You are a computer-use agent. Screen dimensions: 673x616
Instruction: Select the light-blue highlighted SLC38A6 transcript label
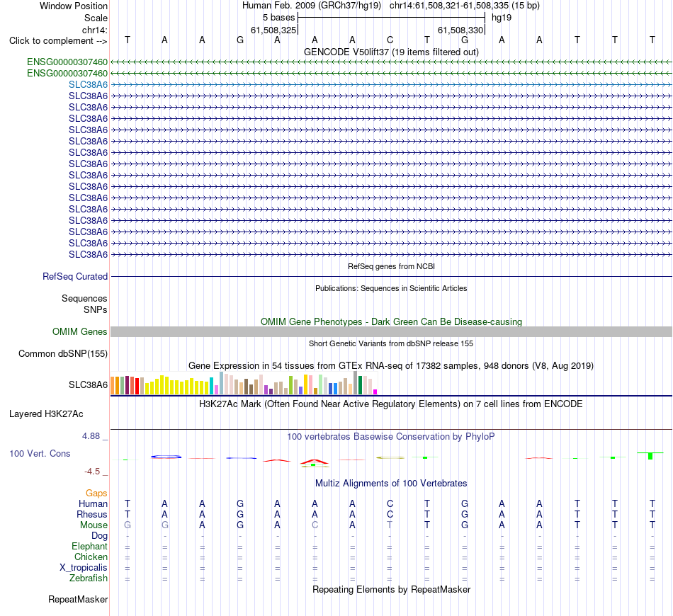click(x=88, y=84)
